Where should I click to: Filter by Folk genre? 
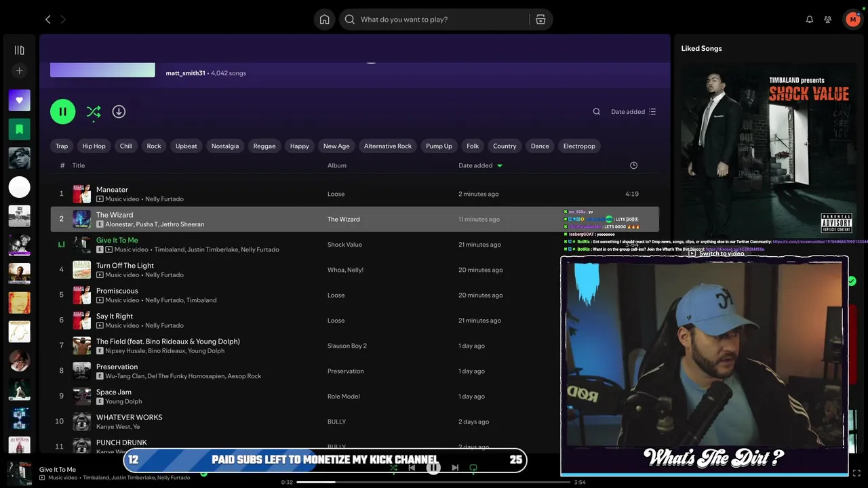coord(473,146)
